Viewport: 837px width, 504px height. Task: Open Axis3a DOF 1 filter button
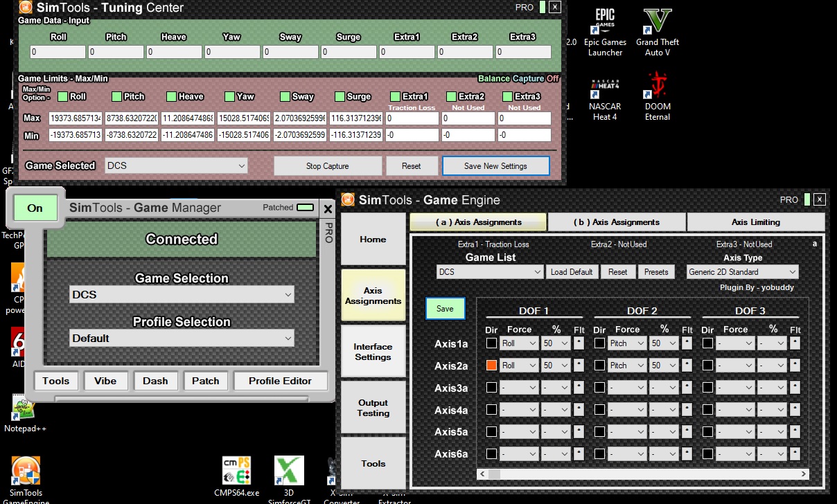(x=579, y=388)
